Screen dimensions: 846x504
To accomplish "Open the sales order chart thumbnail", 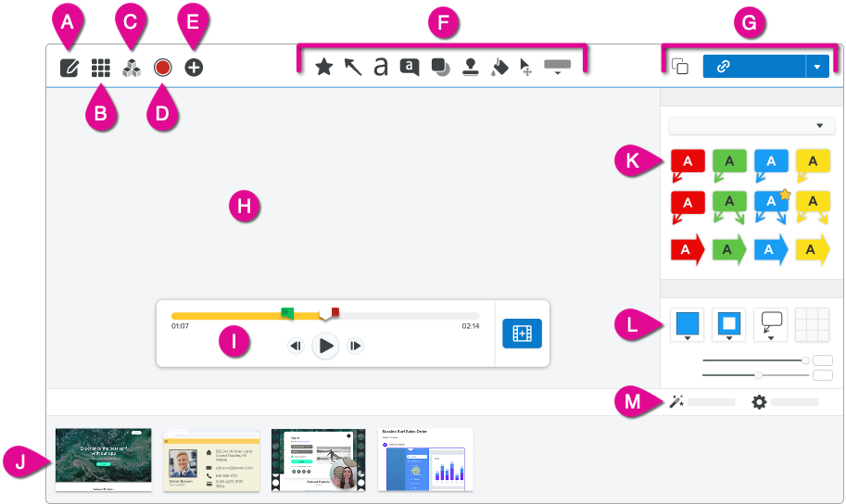I will tap(425, 460).
